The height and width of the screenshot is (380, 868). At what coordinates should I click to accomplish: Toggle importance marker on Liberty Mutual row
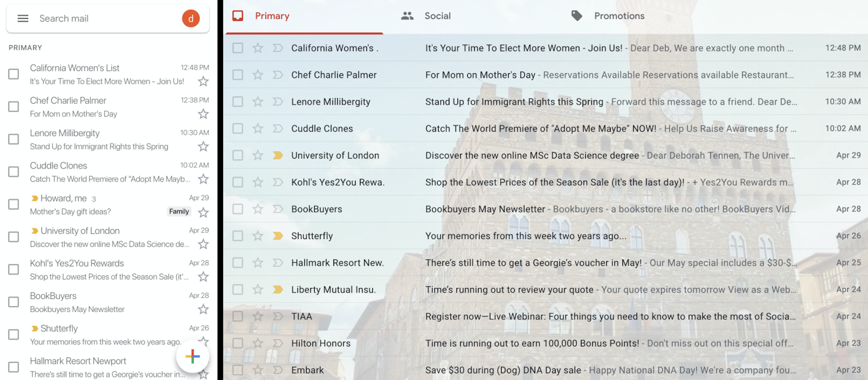pyautogui.click(x=277, y=289)
